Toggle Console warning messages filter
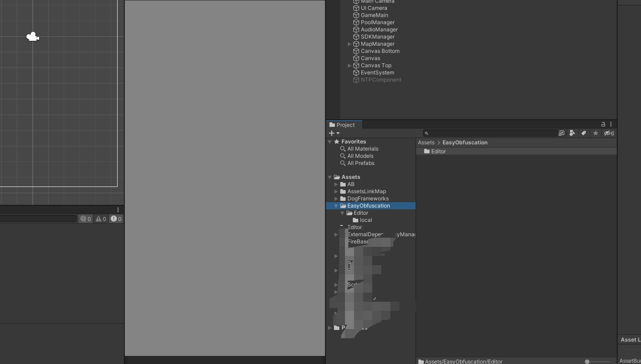641x364 pixels. tap(101, 219)
